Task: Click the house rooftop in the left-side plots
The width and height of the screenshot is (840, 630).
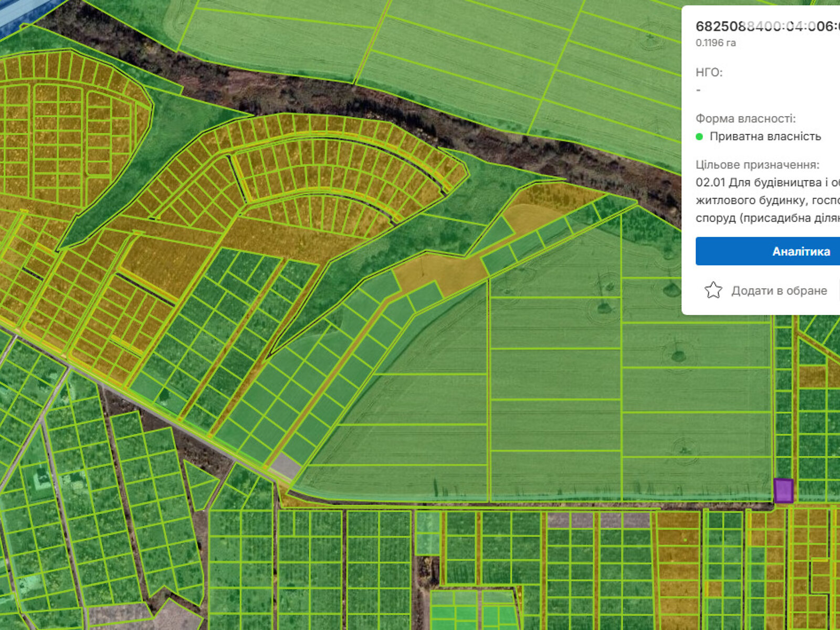Action: tap(42, 479)
